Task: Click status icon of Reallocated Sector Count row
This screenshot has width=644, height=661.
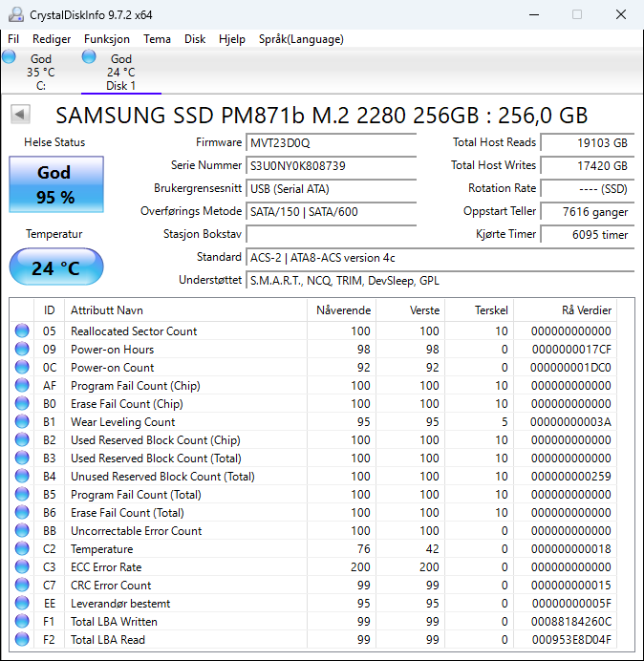Action: pyautogui.click(x=22, y=330)
